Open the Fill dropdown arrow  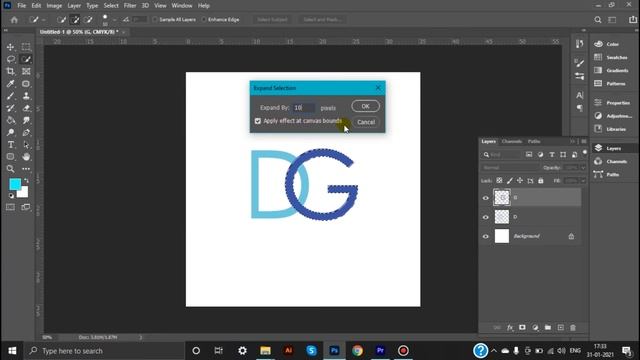pyautogui.click(x=583, y=180)
